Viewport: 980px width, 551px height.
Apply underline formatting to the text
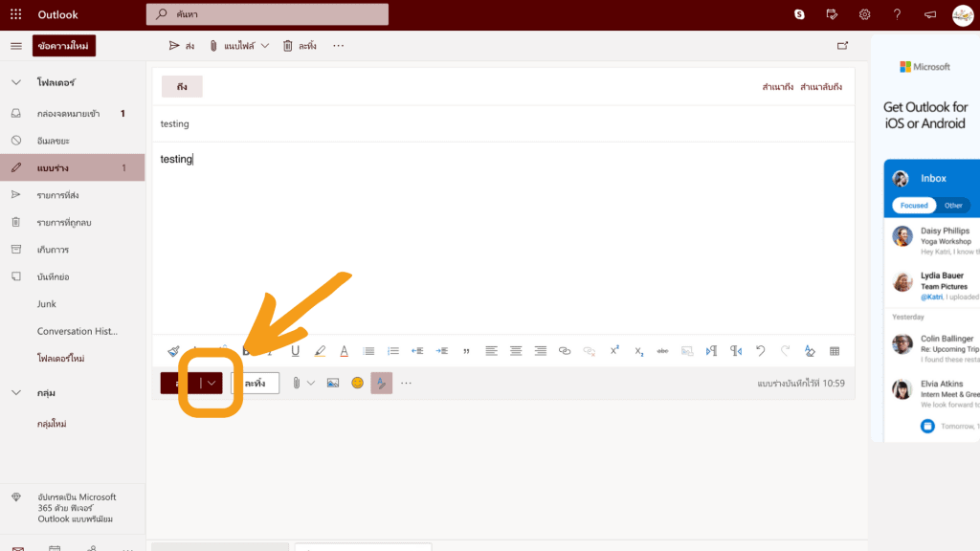[x=295, y=350]
